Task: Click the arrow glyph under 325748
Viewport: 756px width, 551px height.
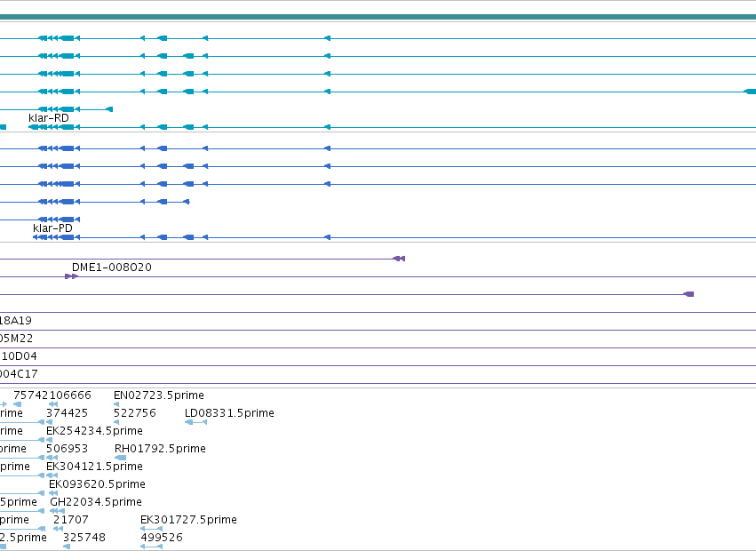Action: (x=67, y=547)
